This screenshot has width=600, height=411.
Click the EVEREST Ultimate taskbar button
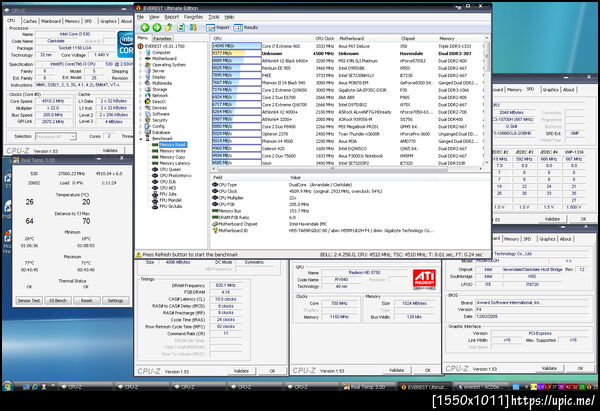click(424, 387)
